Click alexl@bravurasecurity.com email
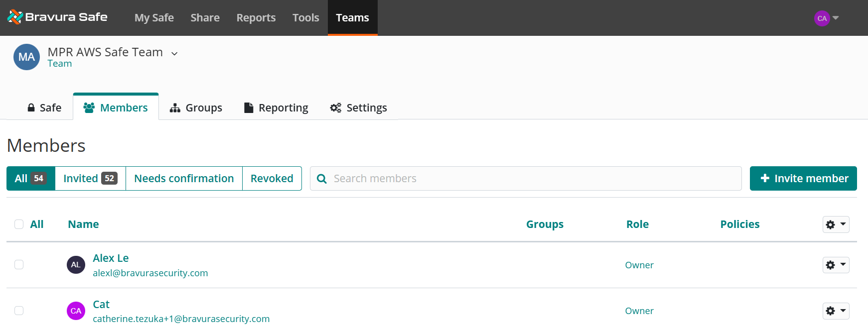Image resolution: width=868 pixels, height=328 pixels. 150,273
